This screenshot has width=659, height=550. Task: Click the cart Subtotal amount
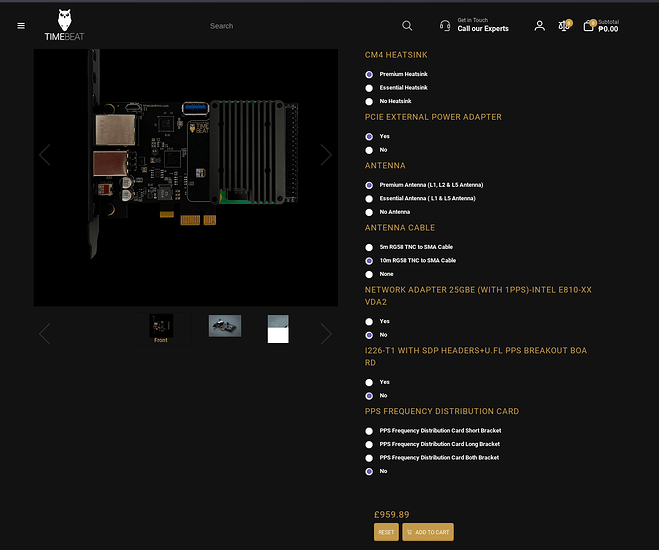tap(608, 29)
